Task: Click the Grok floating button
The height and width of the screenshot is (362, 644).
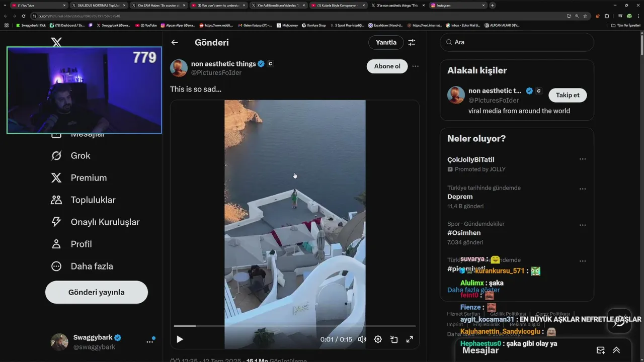Action: point(619,321)
